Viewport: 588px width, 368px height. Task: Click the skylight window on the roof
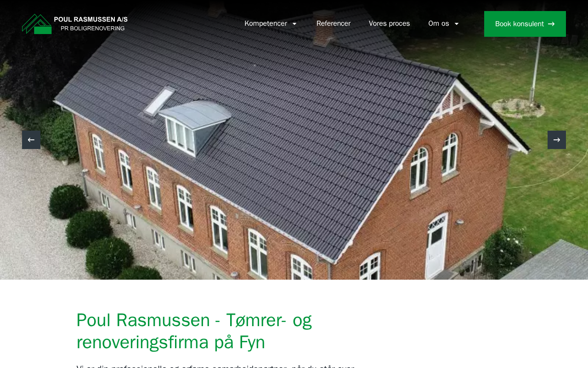point(159,102)
